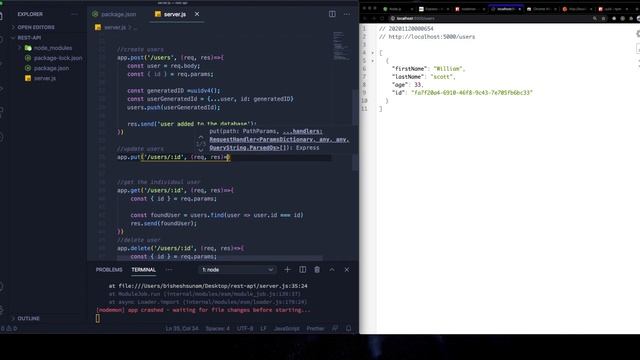The image size is (640, 360).
Task: Click the JSON id value string
Action: pyautogui.click(x=472, y=93)
